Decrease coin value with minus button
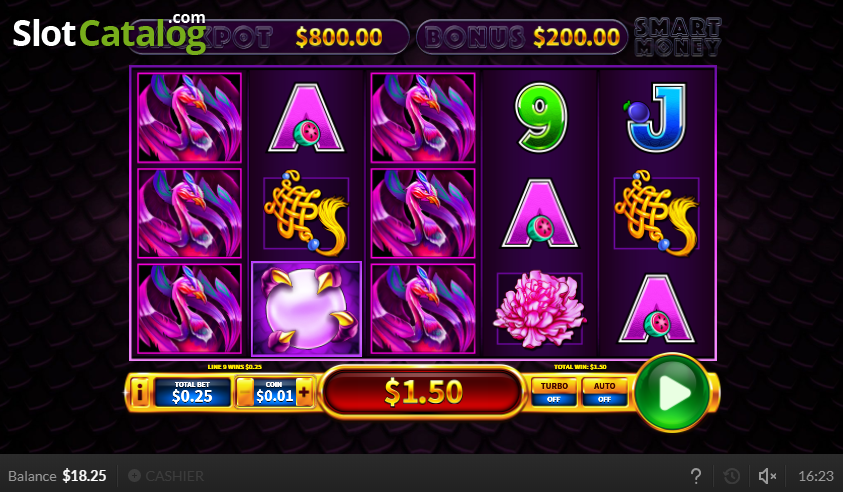Screen dimensions: 843x492 click(x=245, y=392)
